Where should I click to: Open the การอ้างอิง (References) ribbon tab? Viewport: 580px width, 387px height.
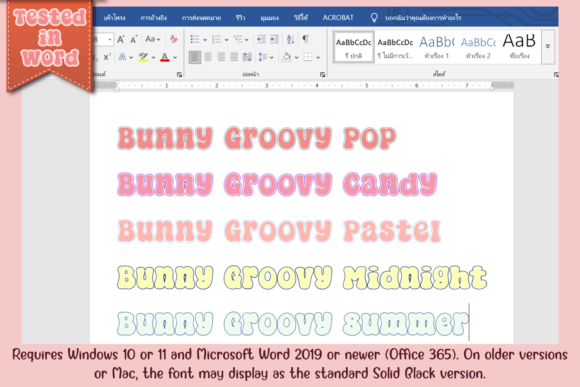(154, 18)
